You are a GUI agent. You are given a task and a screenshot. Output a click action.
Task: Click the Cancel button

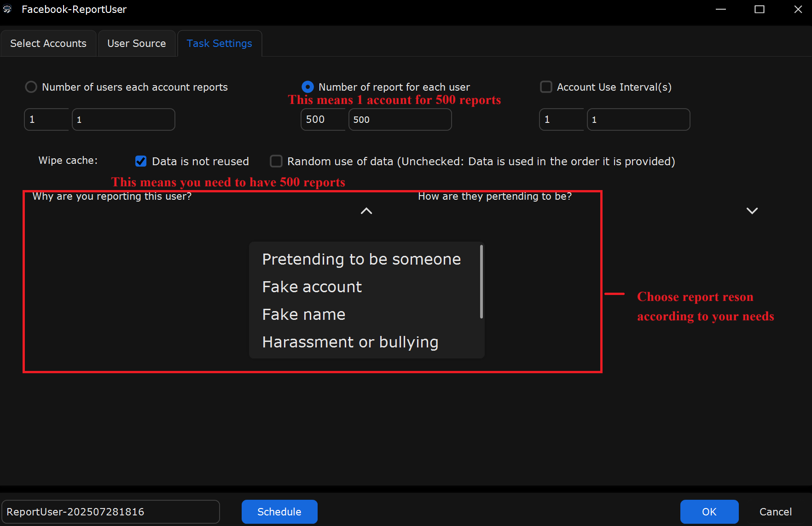click(x=776, y=512)
